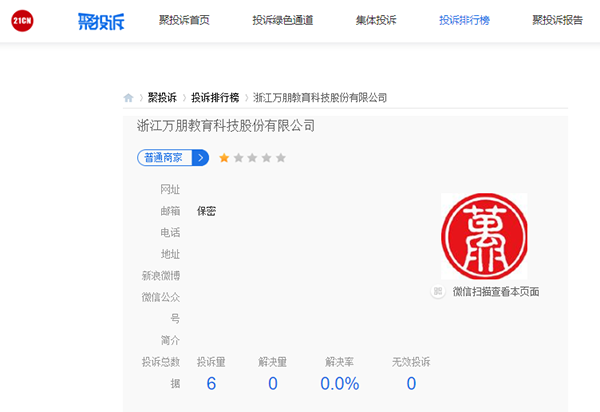The width and height of the screenshot is (600, 412).
Task: Click the WeChat scan icon
Action: click(x=437, y=291)
